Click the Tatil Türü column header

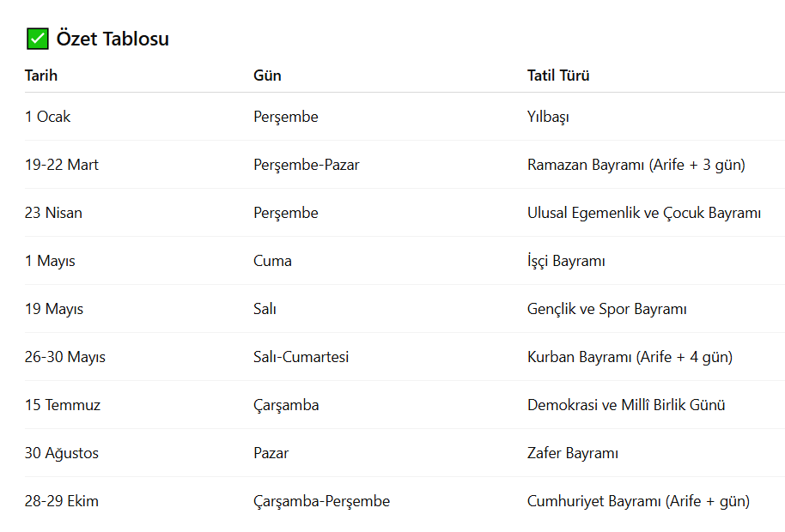pyautogui.click(x=558, y=76)
